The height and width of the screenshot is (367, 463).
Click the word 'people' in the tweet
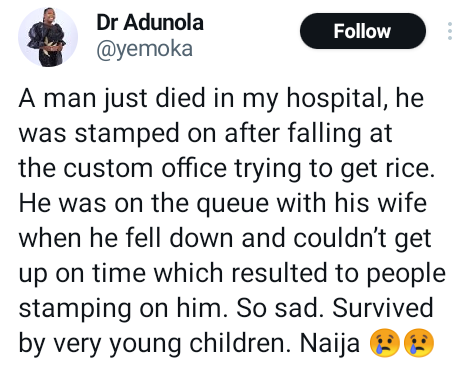pos(406,274)
